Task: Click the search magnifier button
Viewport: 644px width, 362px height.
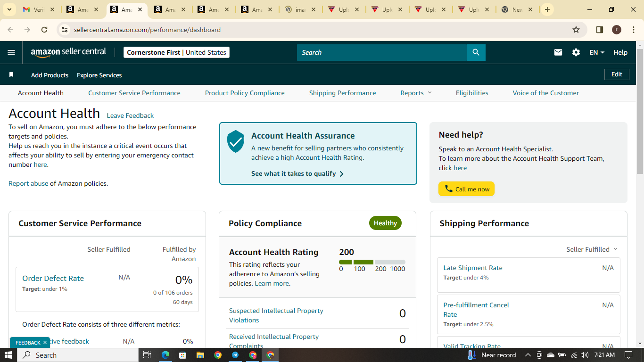Action: [x=476, y=52]
